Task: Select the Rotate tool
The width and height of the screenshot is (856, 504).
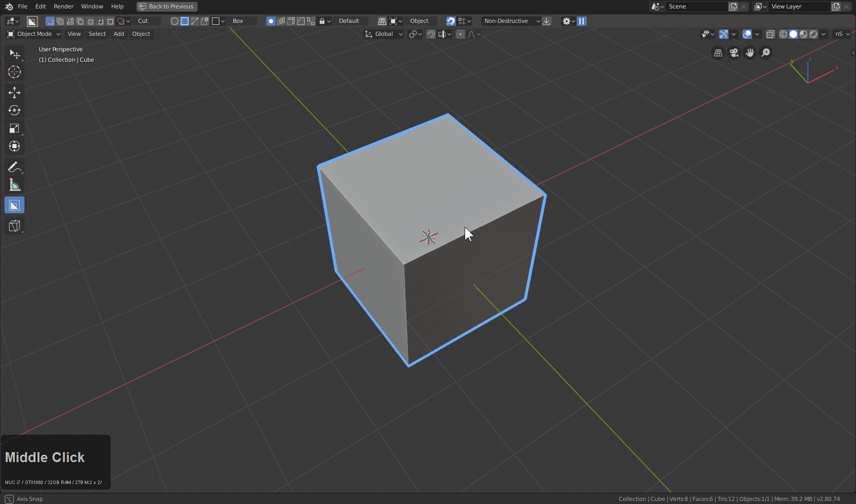Action: tap(14, 110)
